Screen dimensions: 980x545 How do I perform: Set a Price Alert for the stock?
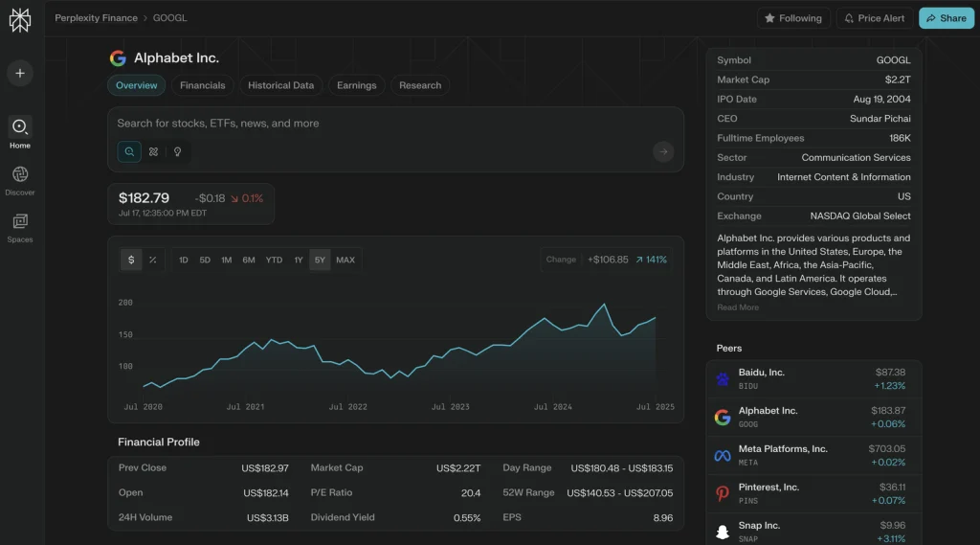(874, 18)
